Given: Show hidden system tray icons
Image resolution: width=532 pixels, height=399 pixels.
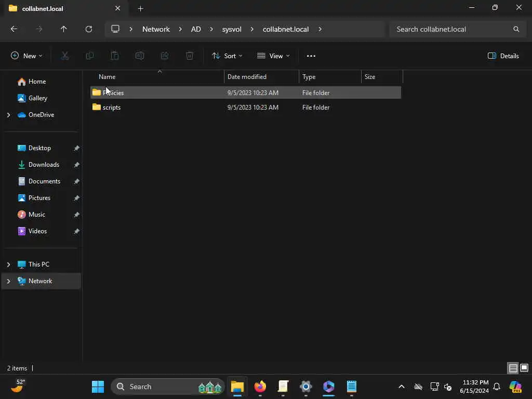Looking at the screenshot, I should 402,387.
